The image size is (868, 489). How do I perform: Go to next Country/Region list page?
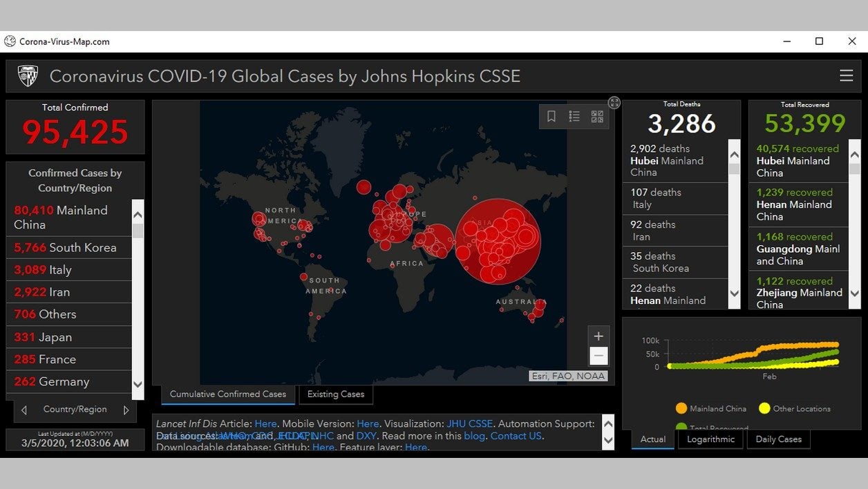tap(126, 410)
